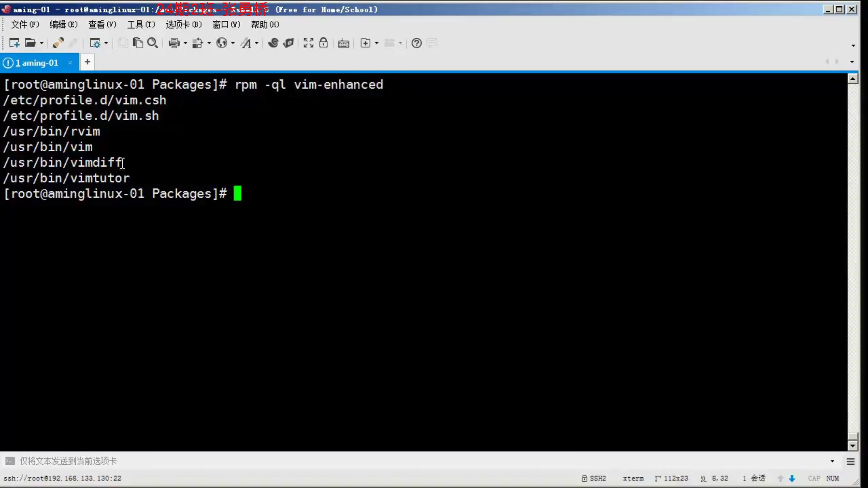Open the 文件(F) menu
This screenshot has height=488, width=868.
coord(25,24)
